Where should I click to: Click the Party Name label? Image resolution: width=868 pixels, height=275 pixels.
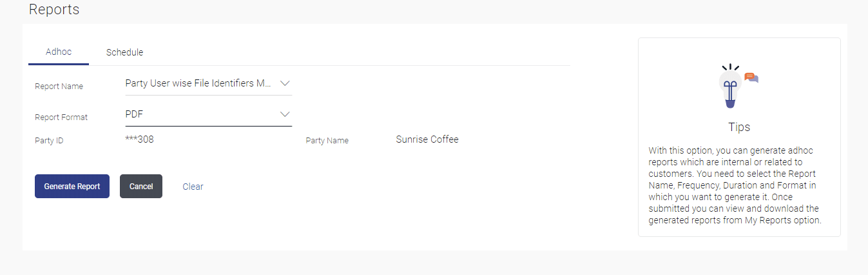[327, 141]
